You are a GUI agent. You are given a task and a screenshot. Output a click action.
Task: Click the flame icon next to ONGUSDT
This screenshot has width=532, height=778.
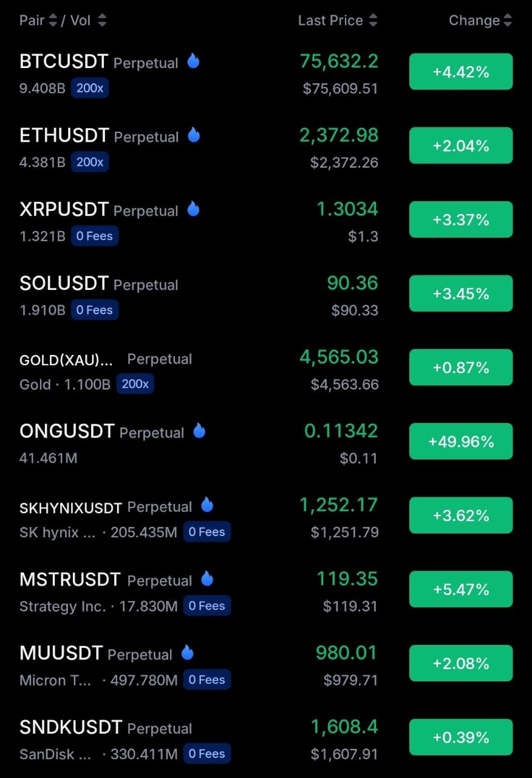(199, 431)
